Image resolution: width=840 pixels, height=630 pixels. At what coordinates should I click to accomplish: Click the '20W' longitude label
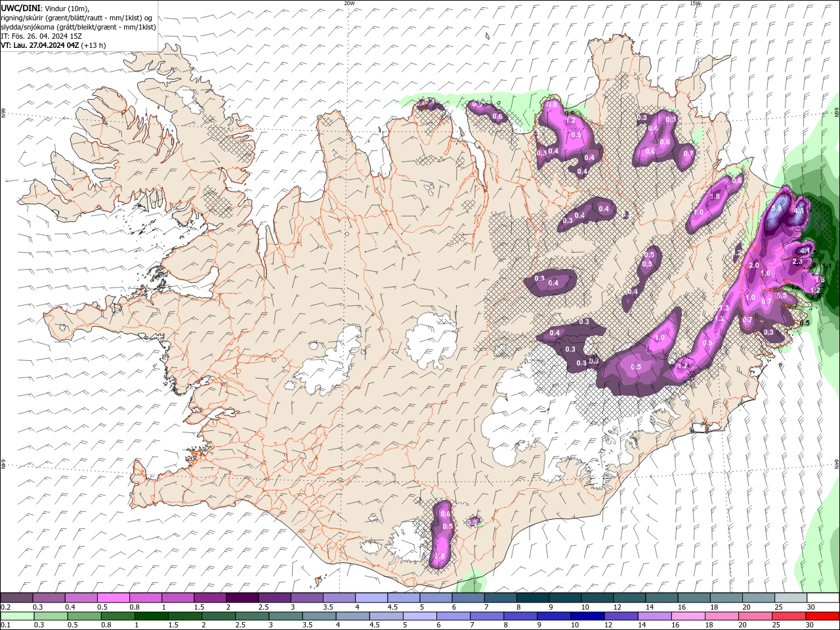[349, 3]
